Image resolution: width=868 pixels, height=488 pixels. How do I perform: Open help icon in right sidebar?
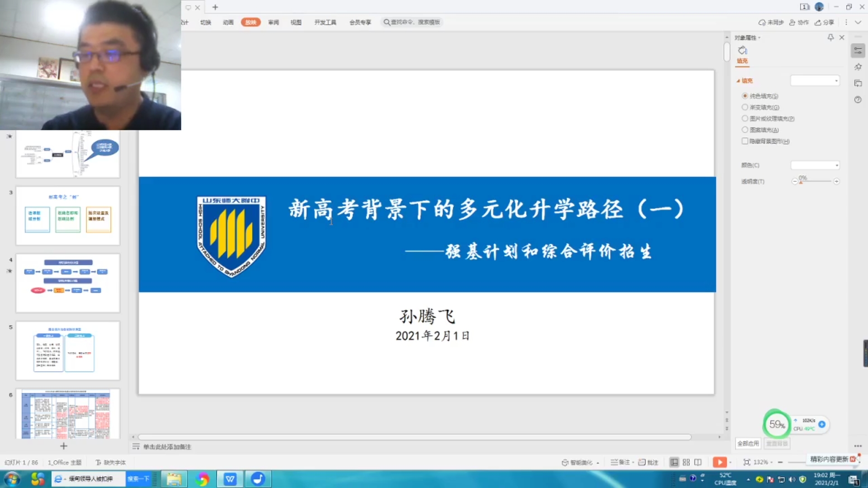[858, 100]
